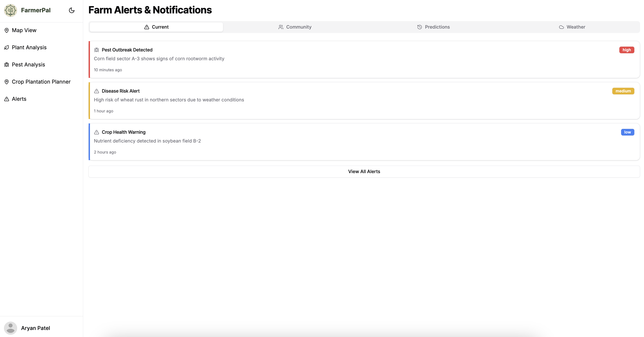
Task: Open Crop Plantation Planner page
Action: [41, 82]
